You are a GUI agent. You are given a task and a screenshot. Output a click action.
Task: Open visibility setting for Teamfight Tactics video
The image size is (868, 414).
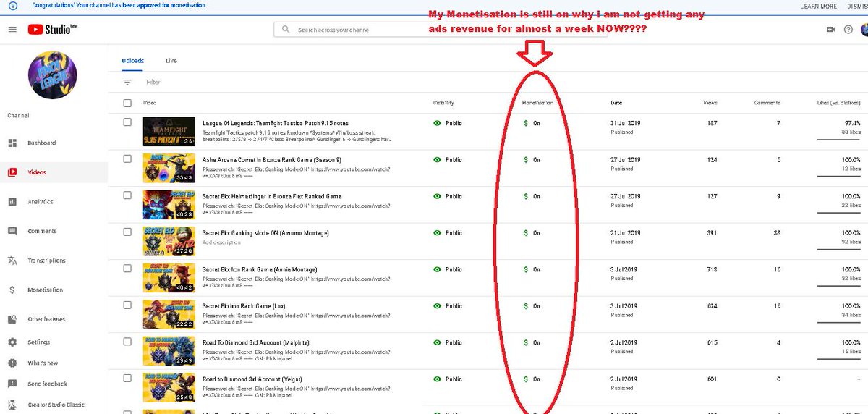448,124
